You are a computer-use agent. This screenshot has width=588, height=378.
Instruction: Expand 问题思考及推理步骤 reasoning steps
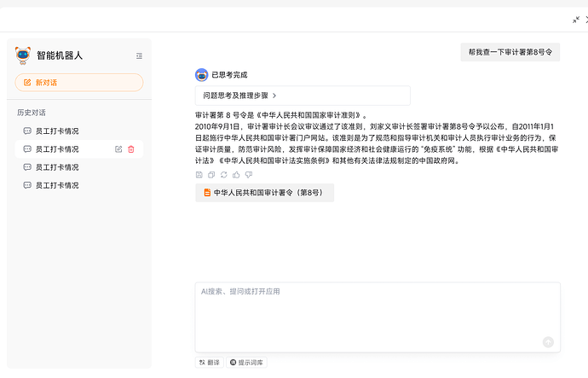[x=303, y=96]
